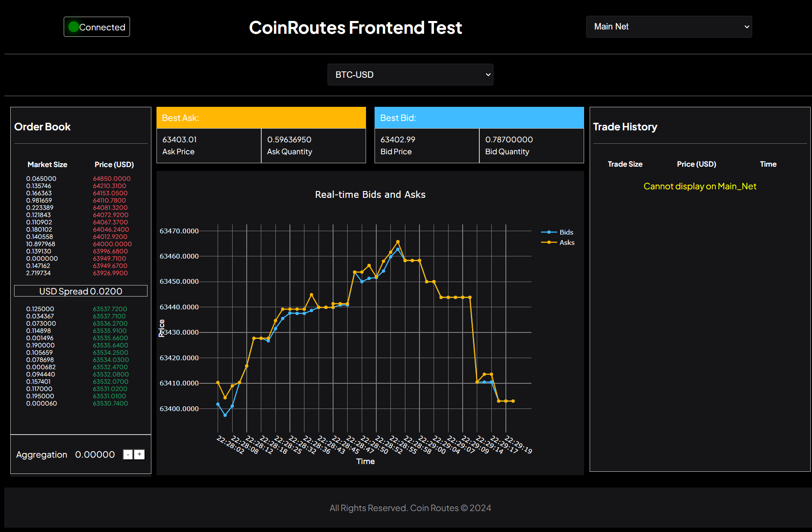Click the green connection indicator dot

tap(74, 27)
